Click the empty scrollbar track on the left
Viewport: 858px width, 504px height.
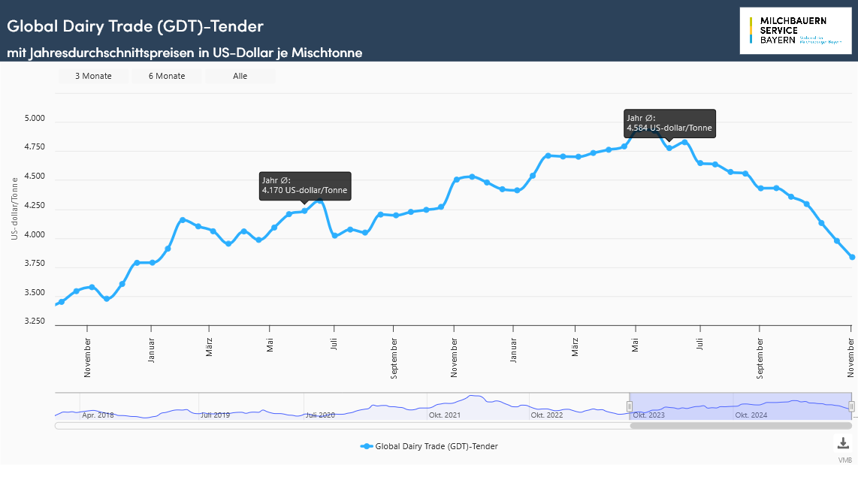coord(338,426)
